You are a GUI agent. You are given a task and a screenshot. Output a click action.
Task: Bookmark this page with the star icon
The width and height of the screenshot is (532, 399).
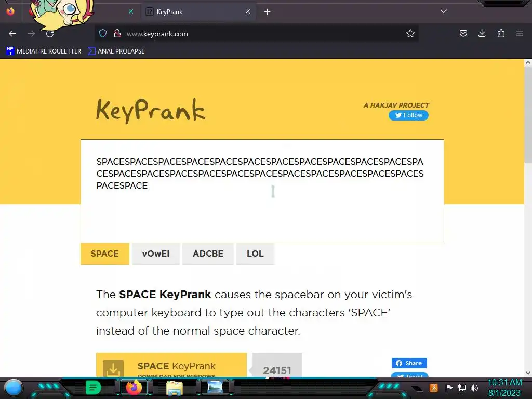[410, 33]
